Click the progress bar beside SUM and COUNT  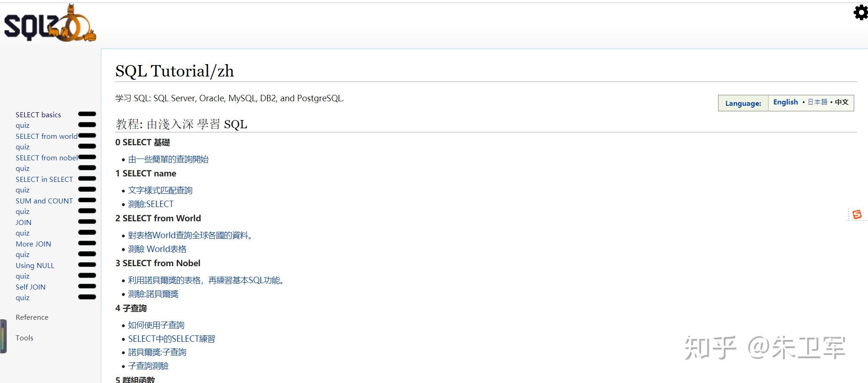click(x=87, y=200)
